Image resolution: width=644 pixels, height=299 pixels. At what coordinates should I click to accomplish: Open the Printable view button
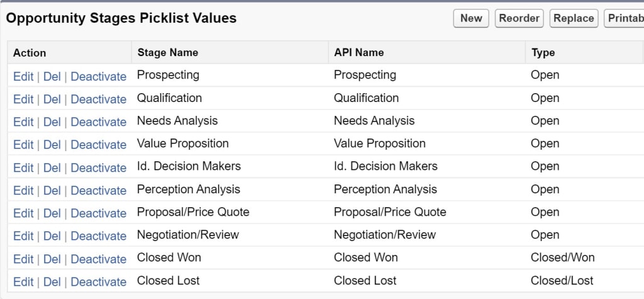pos(625,18)
